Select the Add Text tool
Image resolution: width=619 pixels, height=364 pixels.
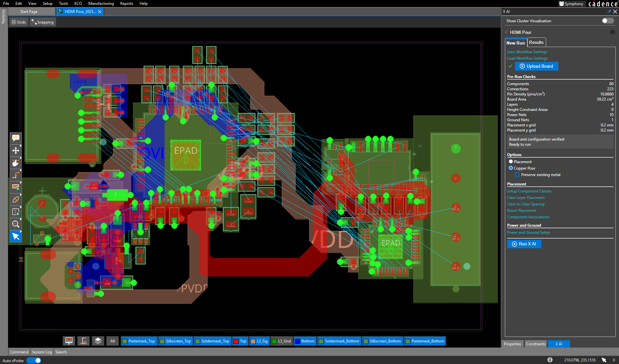tap(15, 212)
